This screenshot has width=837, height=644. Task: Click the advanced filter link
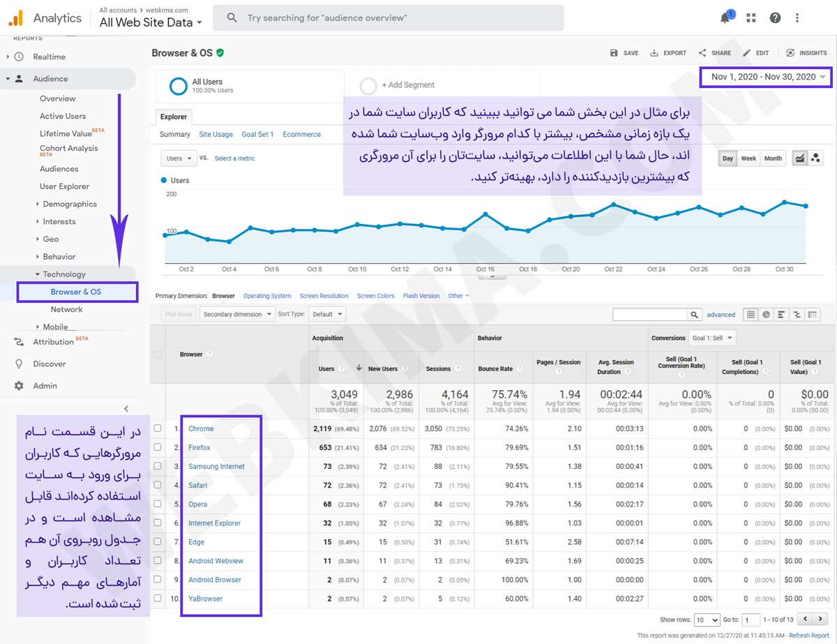[721, 315]
